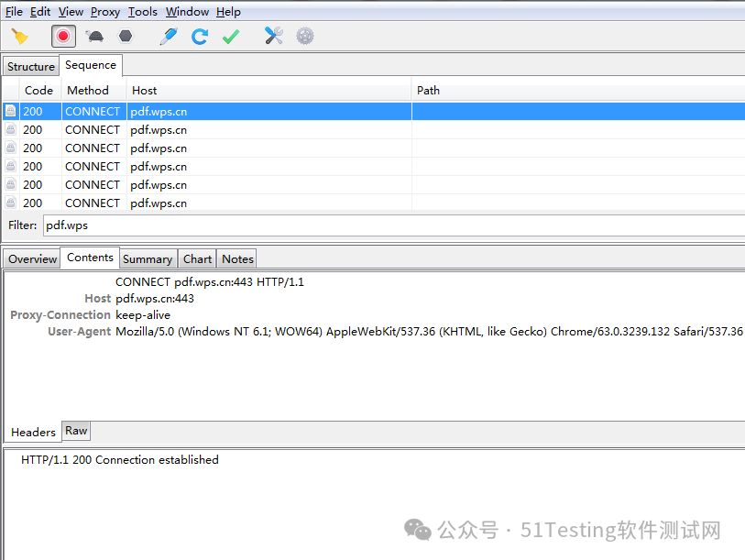Select the Headers request tab

[x=33, y=432]
